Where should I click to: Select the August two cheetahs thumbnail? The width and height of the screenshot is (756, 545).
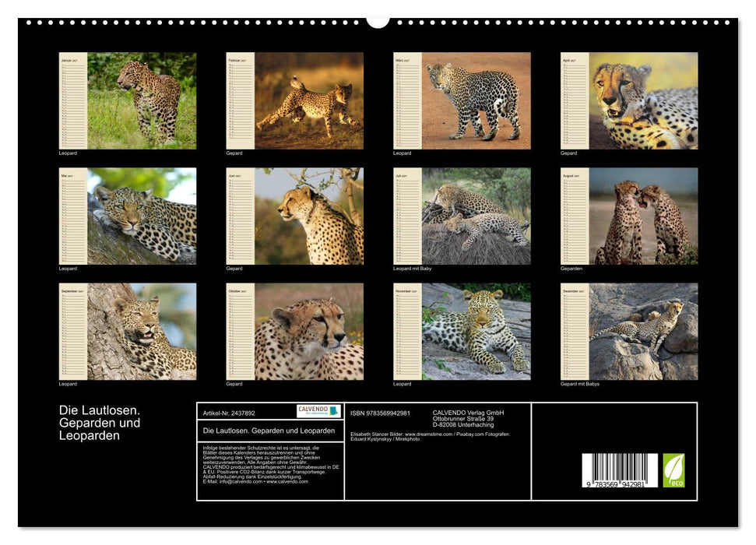click(629, 216)
